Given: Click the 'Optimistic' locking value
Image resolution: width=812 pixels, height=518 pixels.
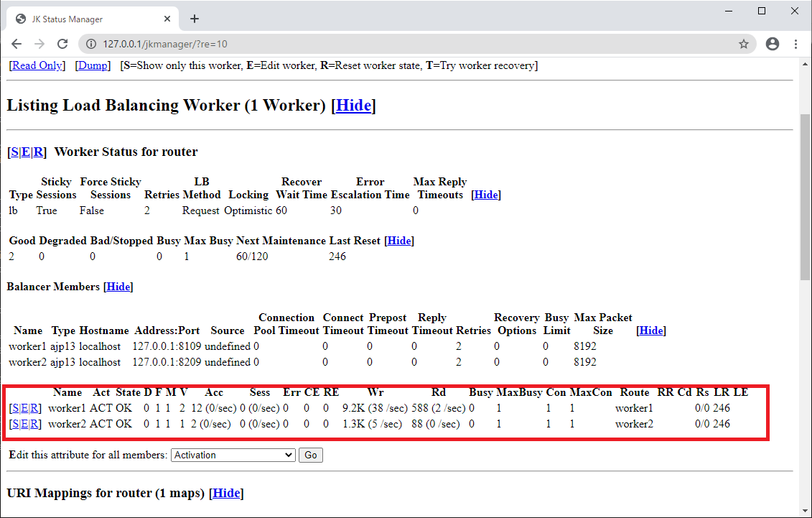Looking at the screenshot, I should pos(248,211).
